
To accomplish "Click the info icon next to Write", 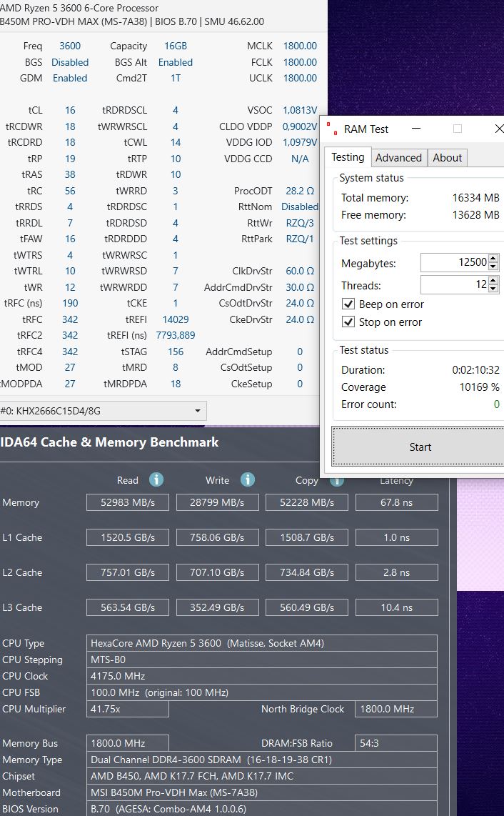I will coord(248,479).
